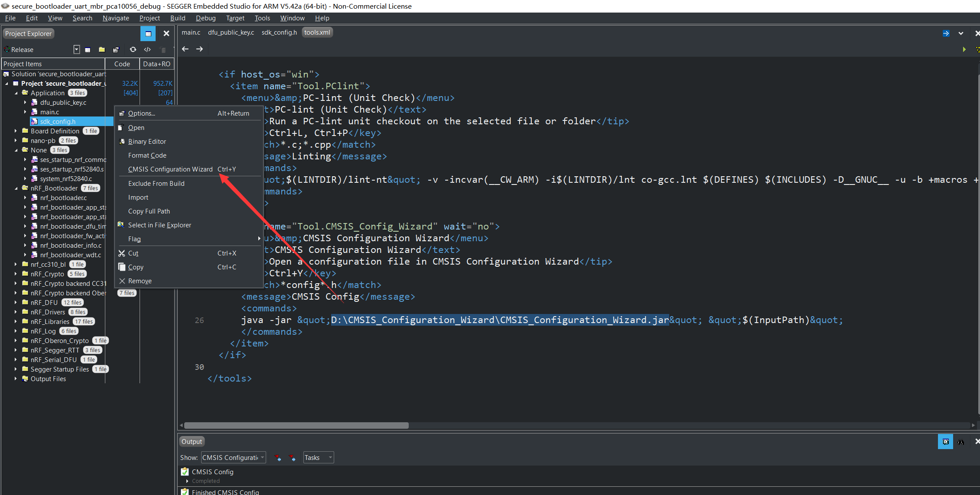
Task: Click the Select in File Explorer icon
Action: click(121, 225)
